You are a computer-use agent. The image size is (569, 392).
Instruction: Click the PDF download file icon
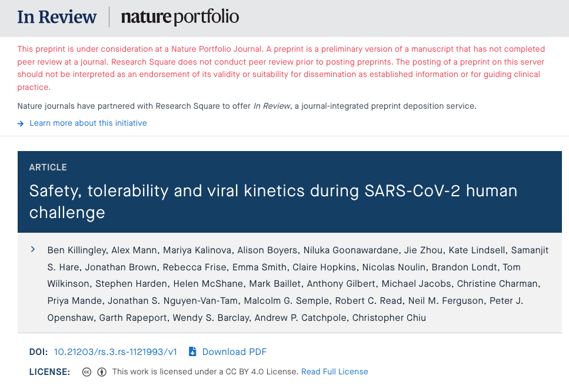coord(192,352)
